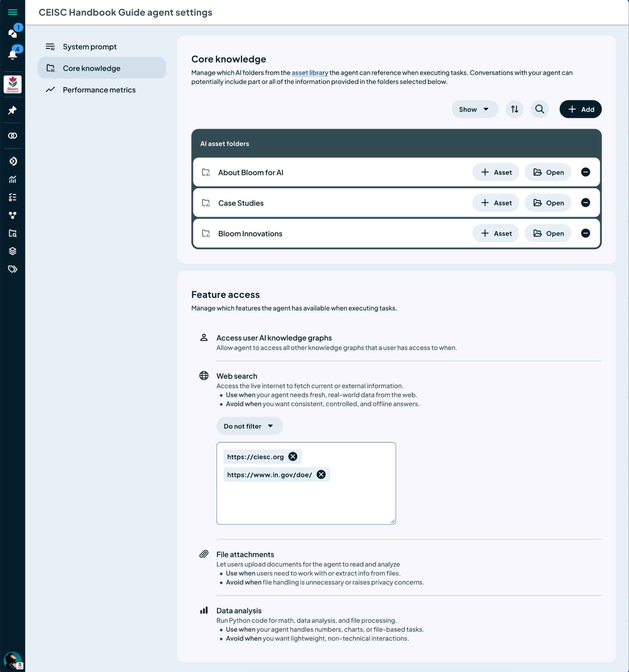Viewport: 629px width, 672px height.
Task: Select the System prompt tab
Action: [x=102, y=47]
